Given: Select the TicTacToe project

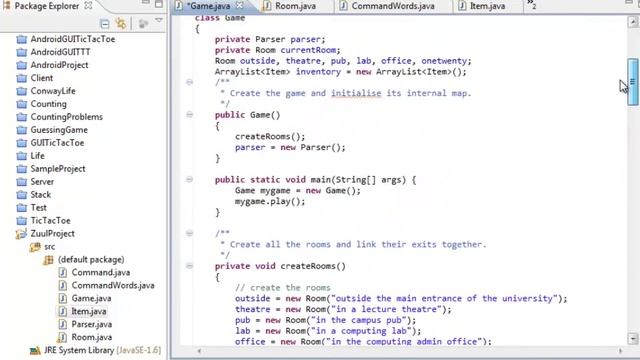Looking at the screenshot, I should 50,221.
